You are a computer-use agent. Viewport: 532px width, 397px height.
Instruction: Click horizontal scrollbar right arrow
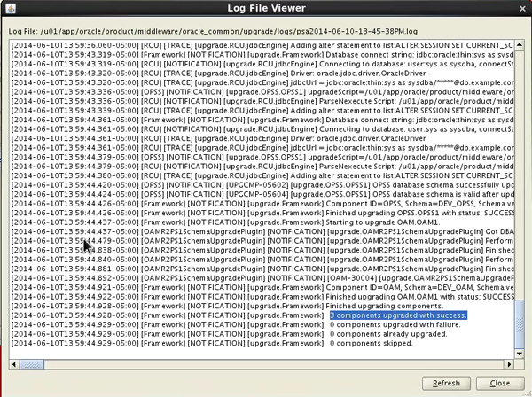coord(509,364)
